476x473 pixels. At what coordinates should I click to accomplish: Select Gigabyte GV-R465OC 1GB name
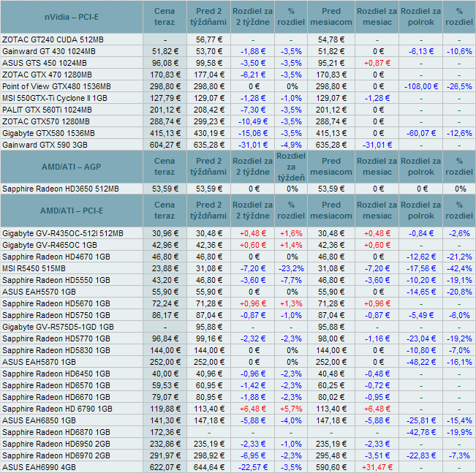coord(50,246)
